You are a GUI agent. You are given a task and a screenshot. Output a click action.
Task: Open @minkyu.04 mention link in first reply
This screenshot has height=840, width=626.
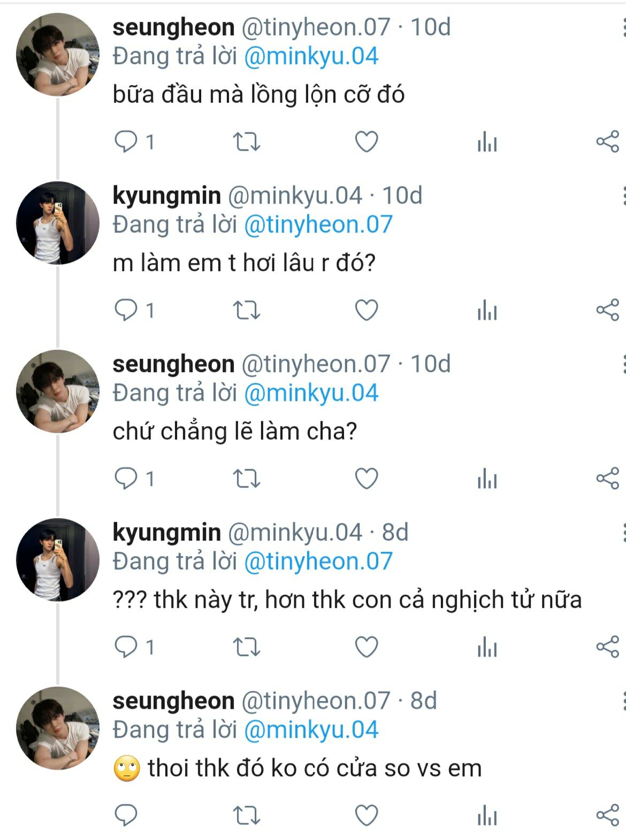(311, 57)
